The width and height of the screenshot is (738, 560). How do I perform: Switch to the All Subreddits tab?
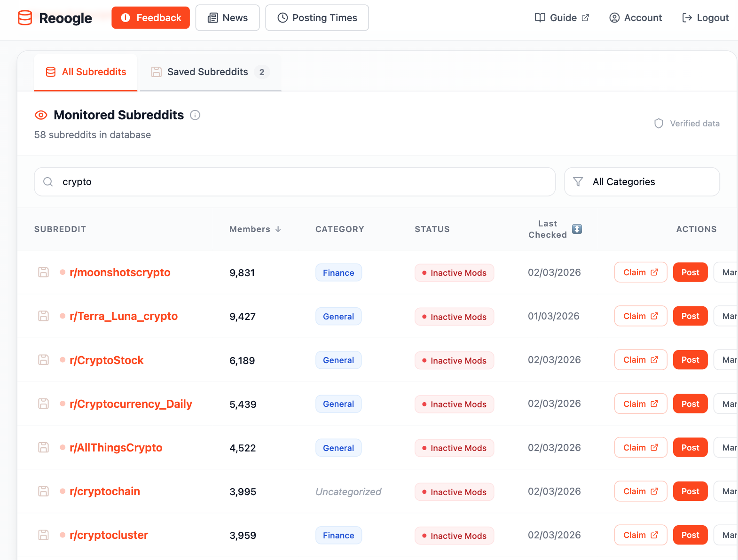click(86, 72)
